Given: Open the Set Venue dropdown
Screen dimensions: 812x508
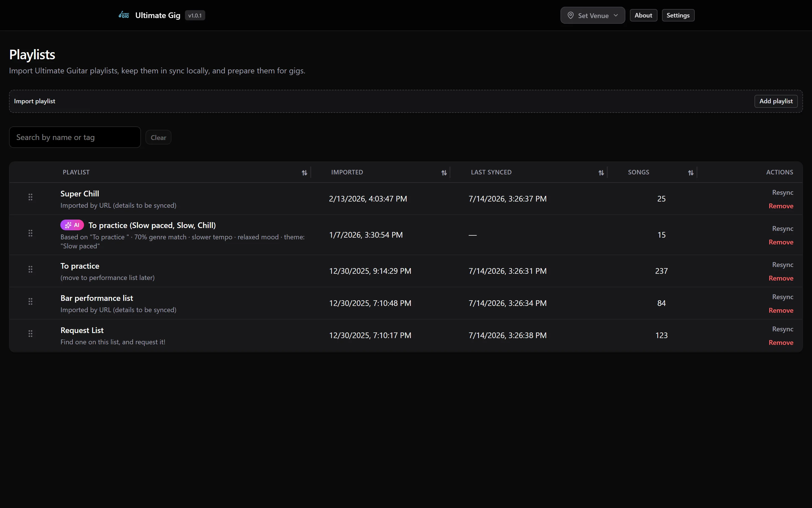Looking at the screenshot, I should point(593,16).
